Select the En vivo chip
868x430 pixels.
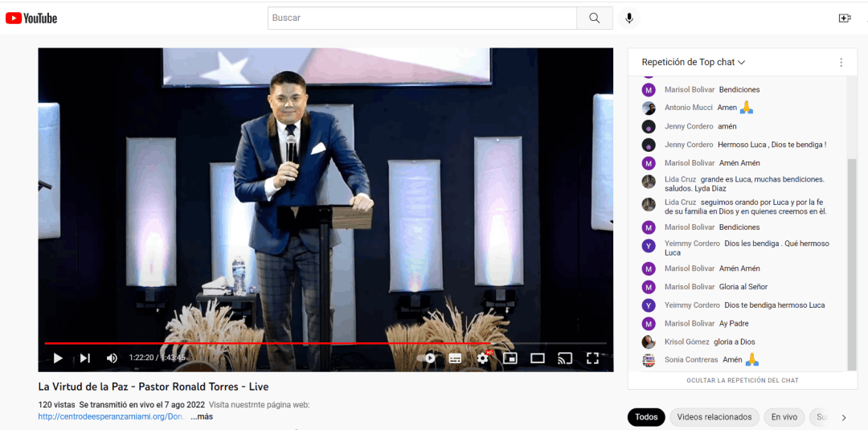pos(784,417)
